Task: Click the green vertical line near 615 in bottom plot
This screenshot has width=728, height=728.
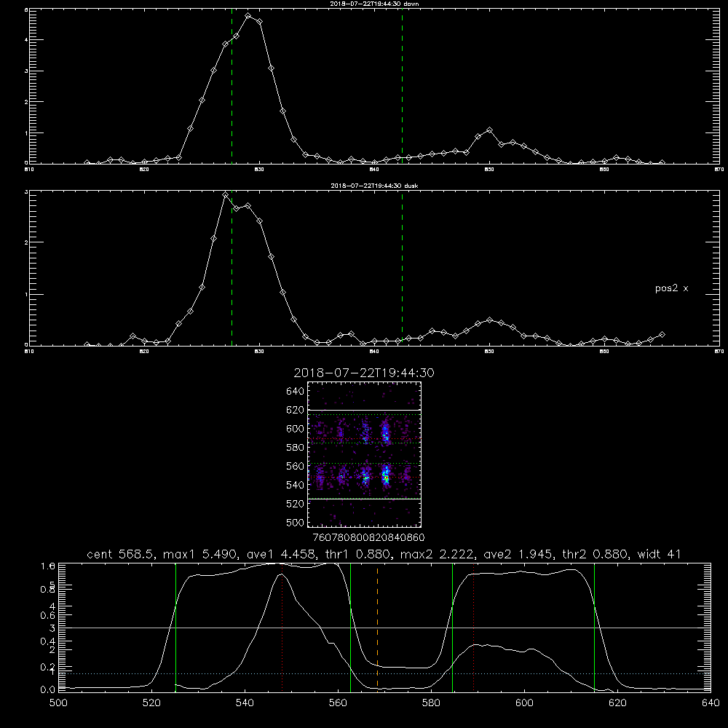Action: [594, 627]
